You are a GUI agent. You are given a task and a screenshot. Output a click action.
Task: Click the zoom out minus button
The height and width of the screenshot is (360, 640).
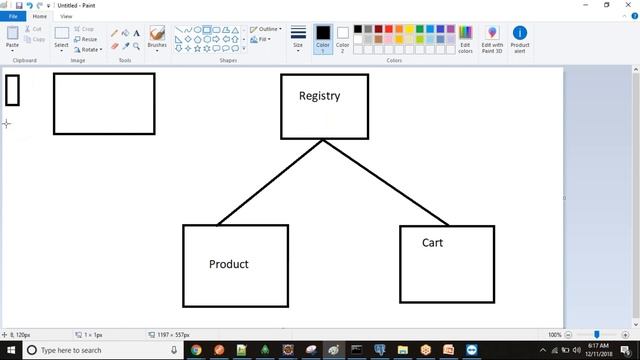coord(568,335)
